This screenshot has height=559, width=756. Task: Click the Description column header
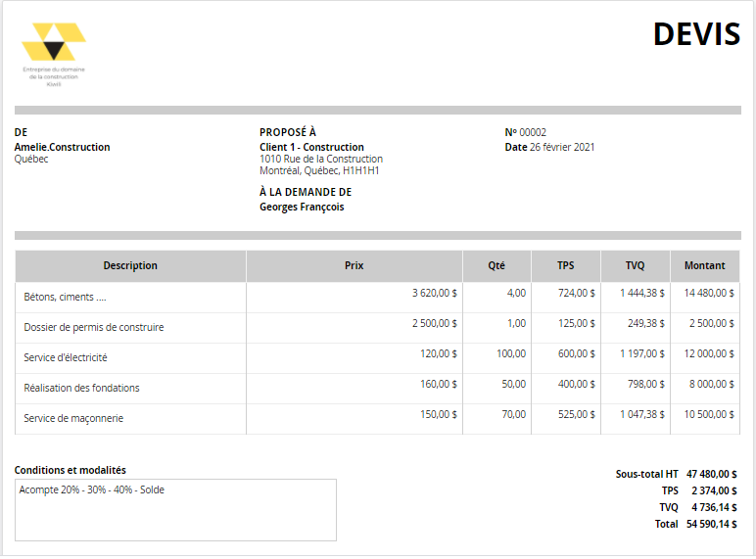click(130, 265)
